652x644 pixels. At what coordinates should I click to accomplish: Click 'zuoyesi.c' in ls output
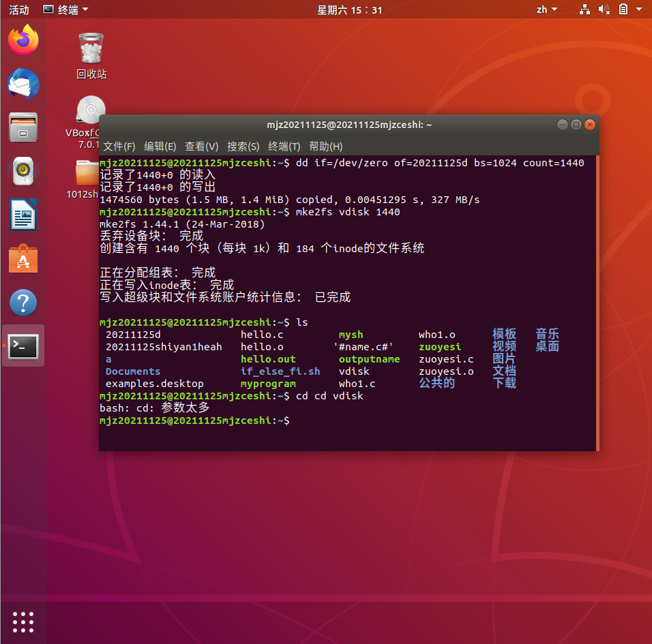pyautogui.click(x=446, y=359)
